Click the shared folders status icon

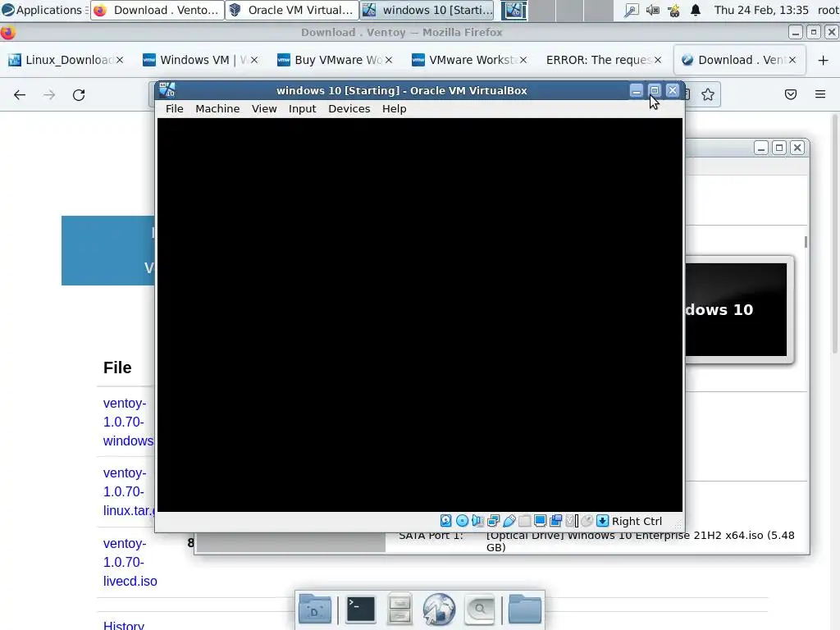524,521
